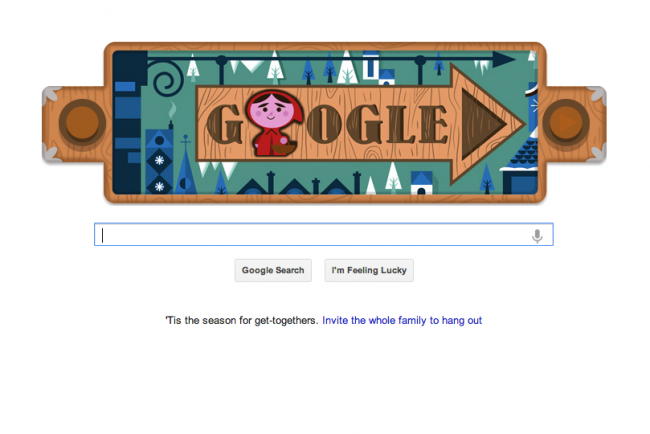
Task: Click the small white house with blue roof
Action: tap(421, 182)
